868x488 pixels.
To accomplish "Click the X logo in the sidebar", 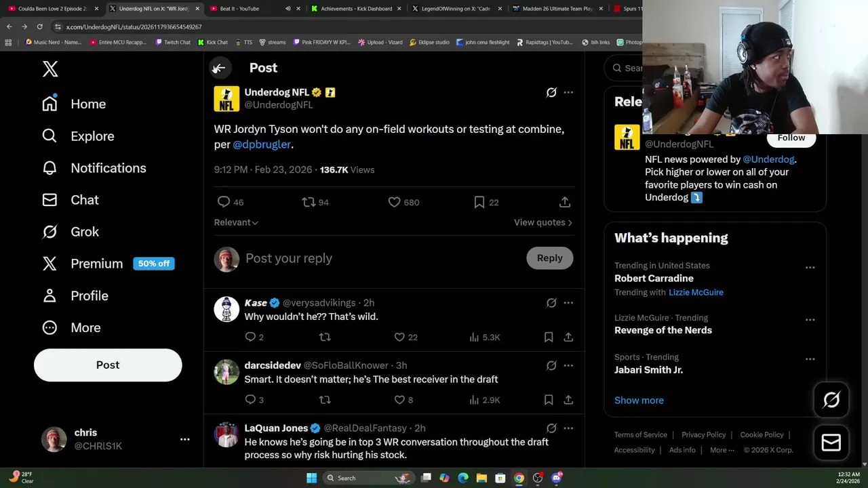I will click(50, 68).
